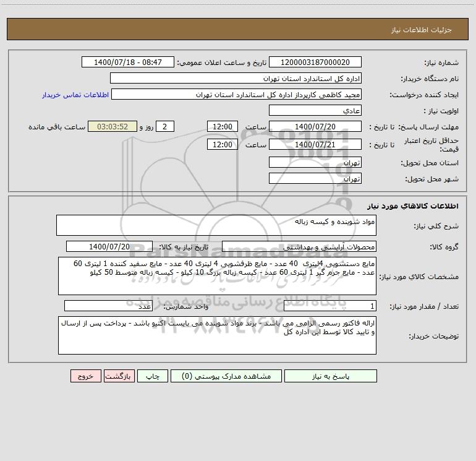Viewport: 476px width, 461px height.
Task: Click the 'گروه کالا:' label
Action: (x=444, y=247)
